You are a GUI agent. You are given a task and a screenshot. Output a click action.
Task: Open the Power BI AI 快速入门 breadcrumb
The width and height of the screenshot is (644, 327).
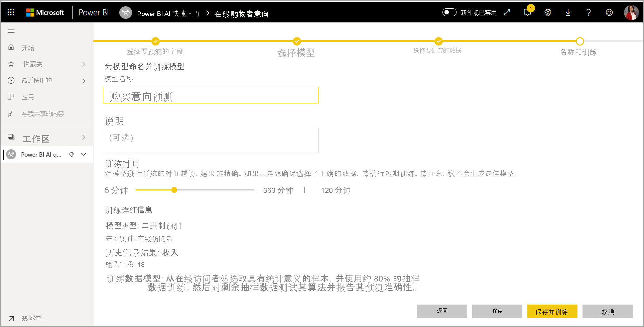pos(168,14)
